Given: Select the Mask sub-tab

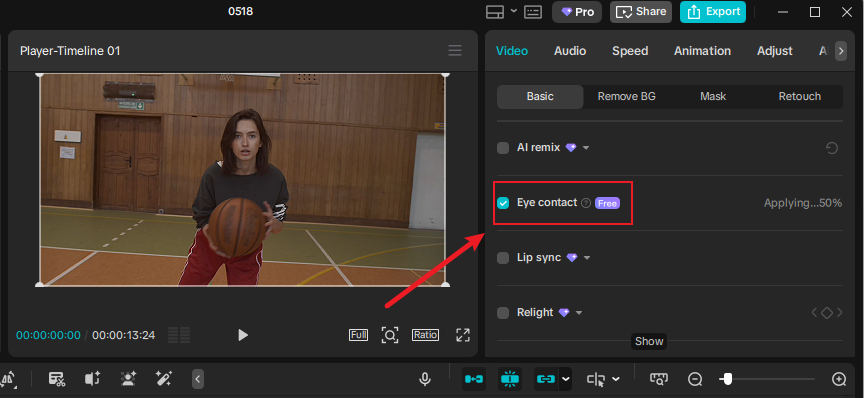Looking at the screenshot, I should click(x=713, y=96).
